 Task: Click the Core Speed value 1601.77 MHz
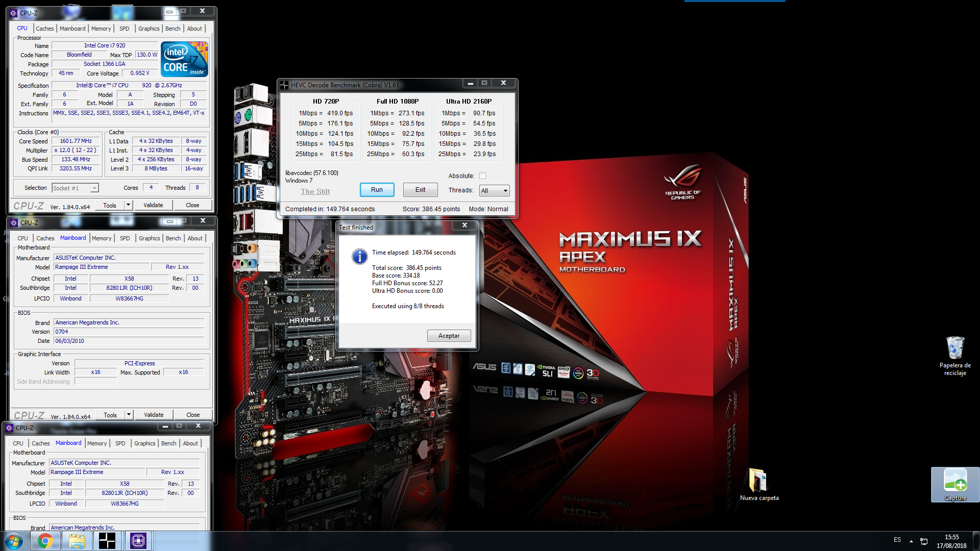(76, 141)
